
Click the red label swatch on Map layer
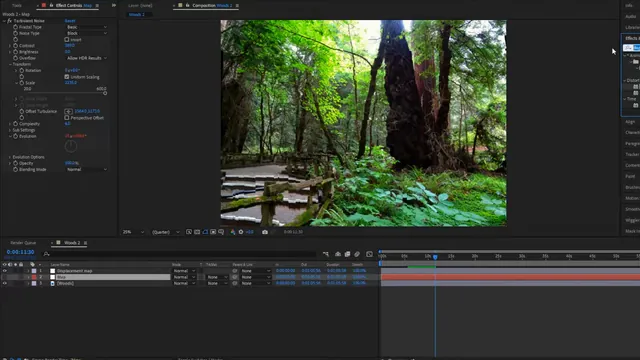click(x=34, y=277)
